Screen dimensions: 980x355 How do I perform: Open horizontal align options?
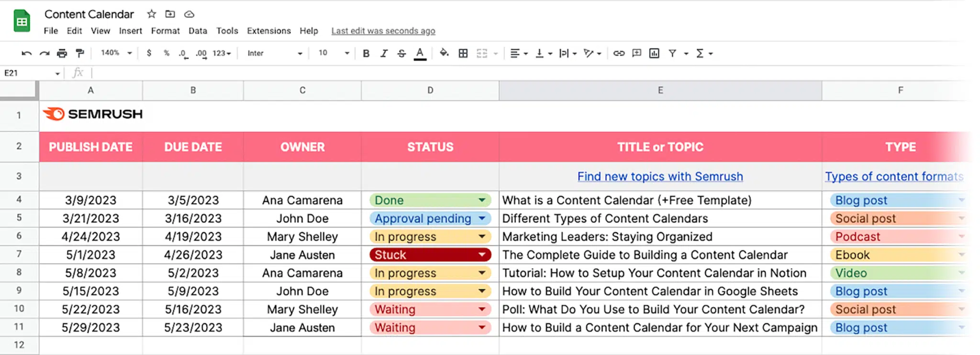point(518,53)
